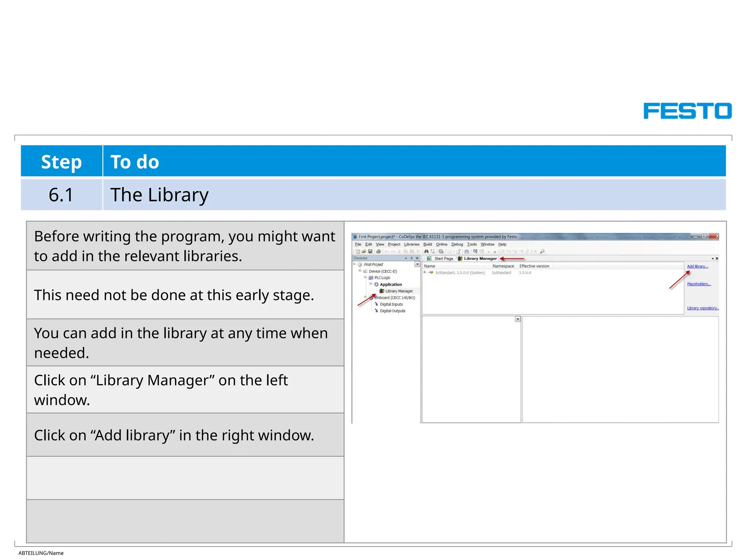747x560 pixels.
Task: Select the IoStandard, 3.5.0.0 (System) row
Action: tap(460, 273)
